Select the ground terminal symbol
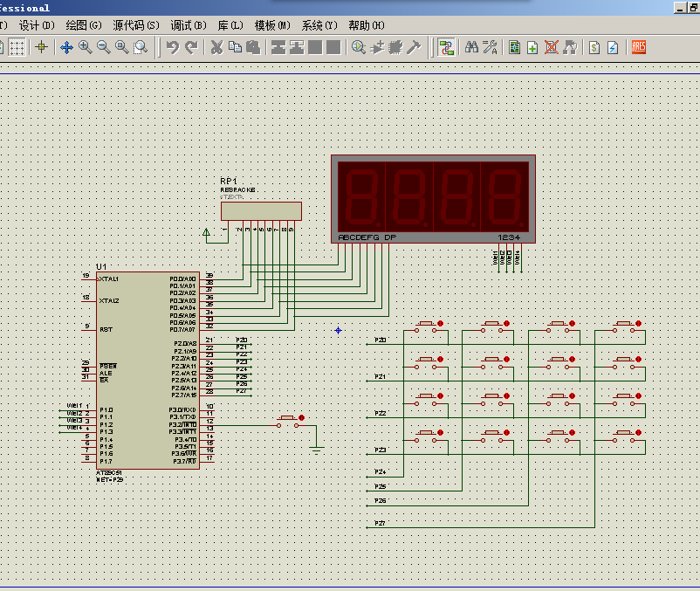This screenshot has width=700, height=591. click(317, 450)
